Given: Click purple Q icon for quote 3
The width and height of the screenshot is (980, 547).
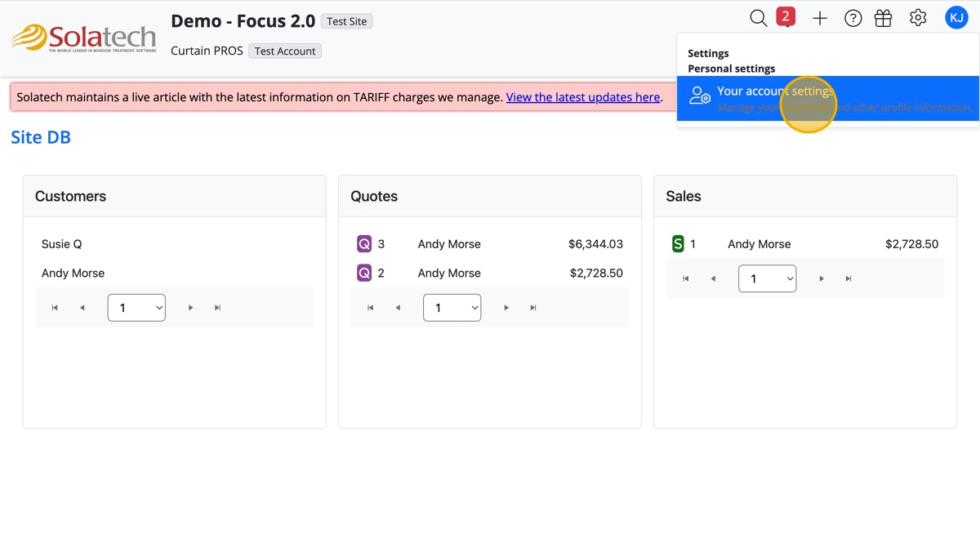Looking at the screenshot, I should tap(364, 244).
